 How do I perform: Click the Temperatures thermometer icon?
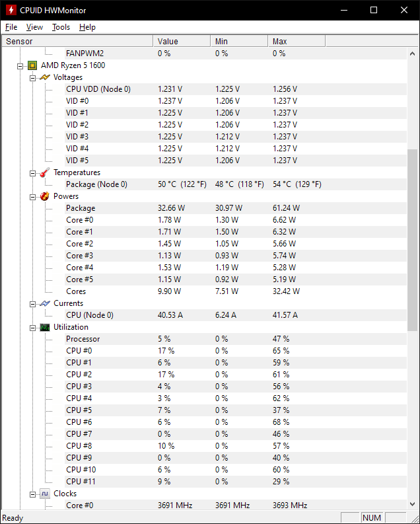(45, 172)
